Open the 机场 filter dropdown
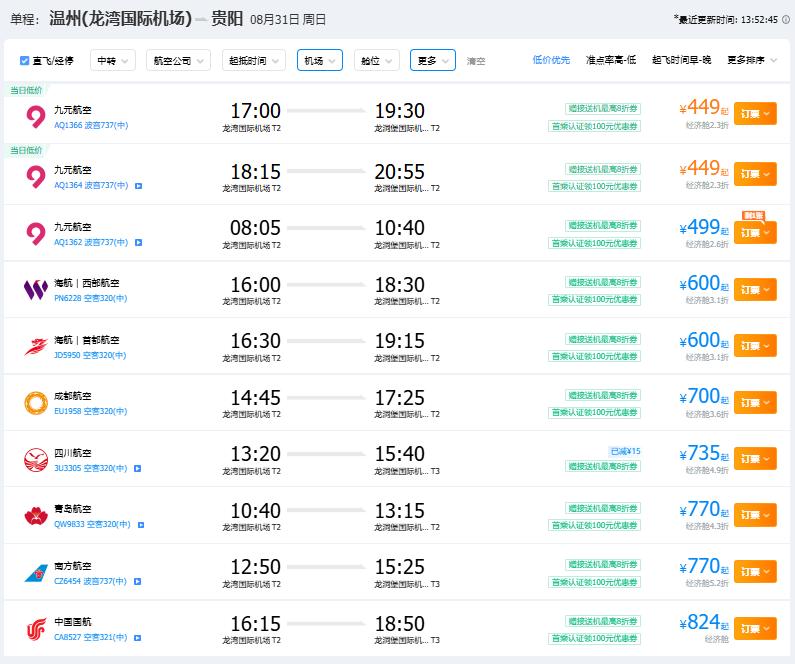The image size is (795, 664). click(x=319, y=61)
